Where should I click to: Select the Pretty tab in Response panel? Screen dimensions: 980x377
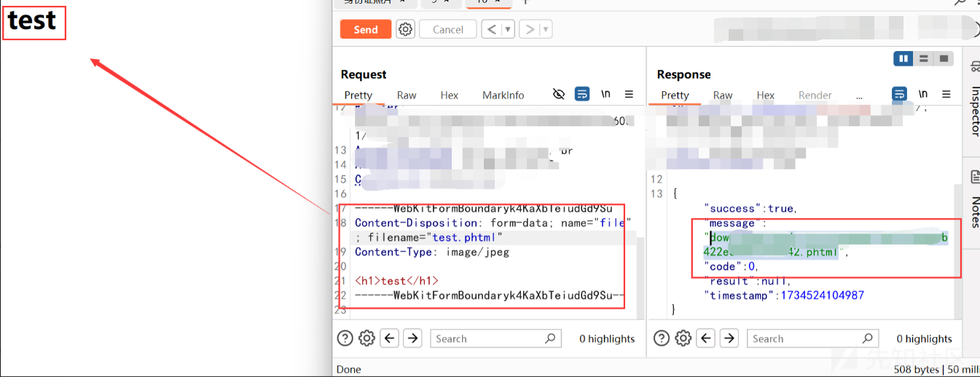pyautogui.click(x=675, y=95)
